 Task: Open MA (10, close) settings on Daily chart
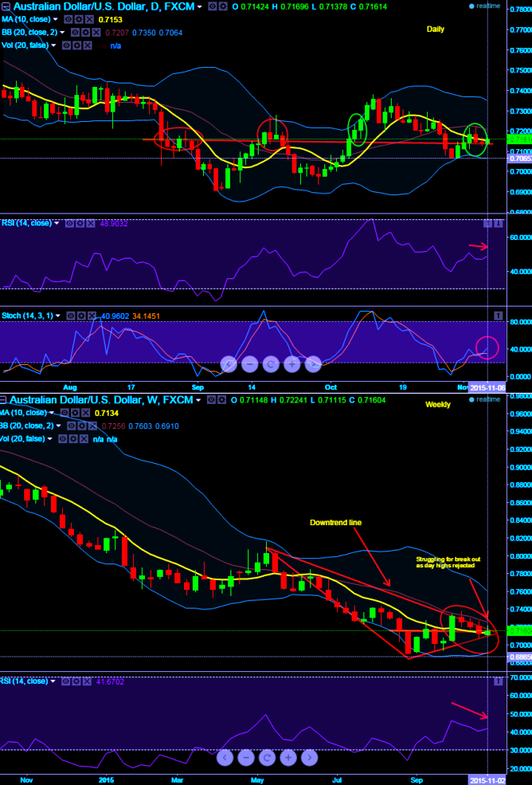[79, 19]
